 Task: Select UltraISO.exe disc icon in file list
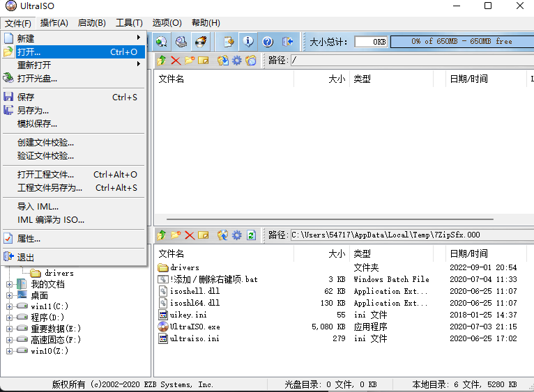tap(163, 327)
